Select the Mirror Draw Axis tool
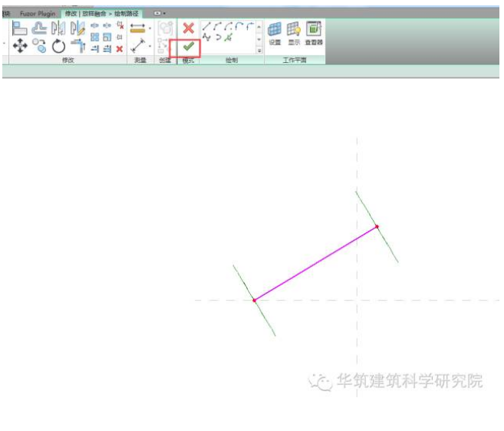Viewport: 504px width, 431px height. coord(77,28)
